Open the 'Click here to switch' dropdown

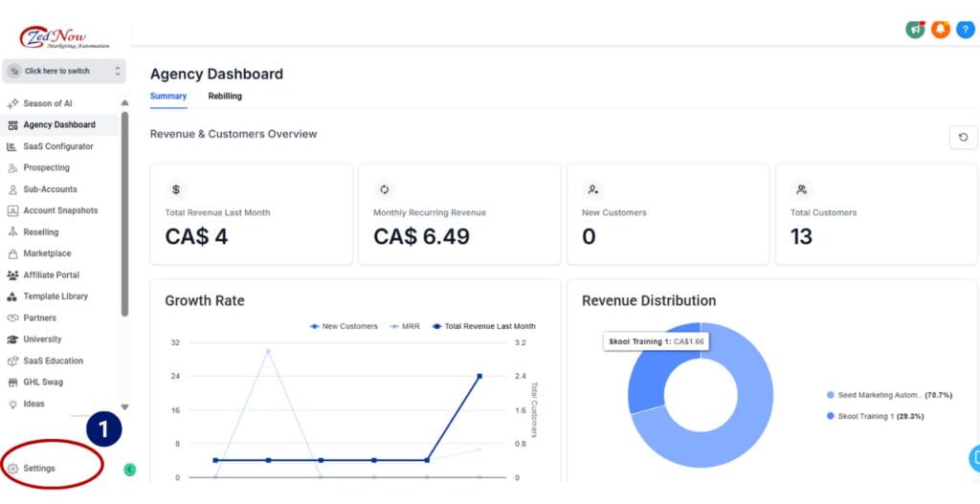tap(64, 71)
